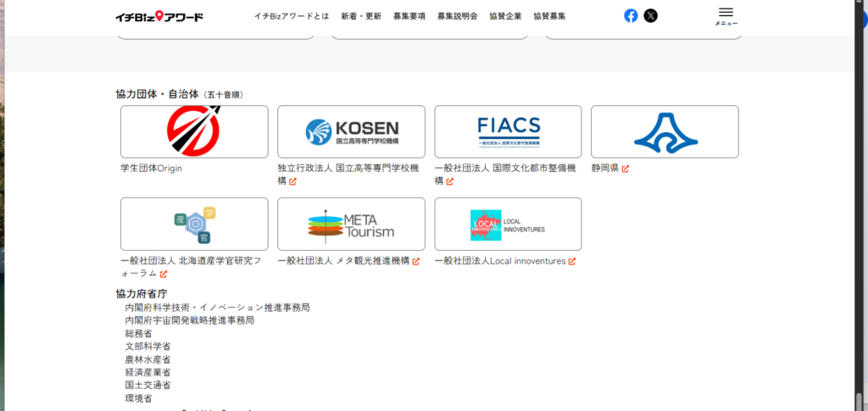Click the 国土交通省 list entry

click(147, 385)
